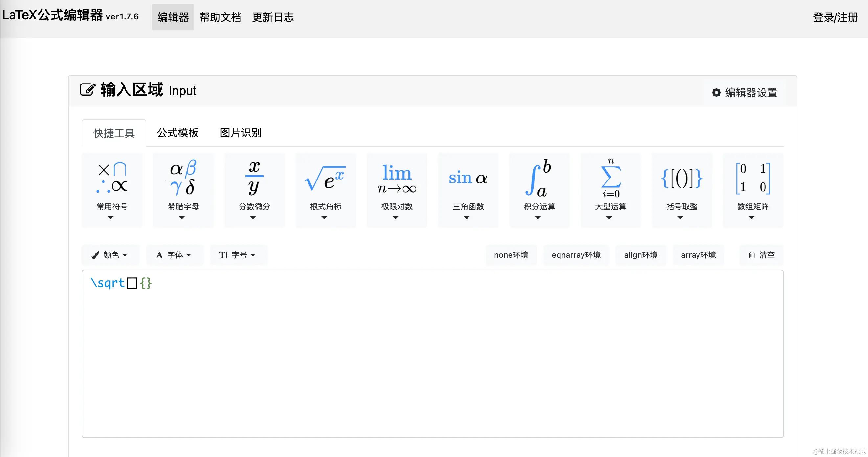Switch to the 快捷工具 tab
Viewport: 868px width, 457px height.
[114, 133]
